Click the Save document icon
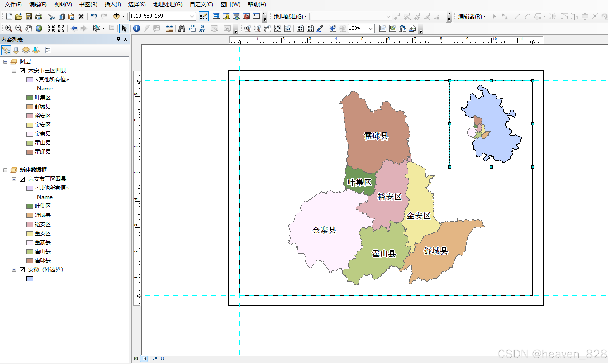This screenshot has width=608, height=364. (29, 17)
